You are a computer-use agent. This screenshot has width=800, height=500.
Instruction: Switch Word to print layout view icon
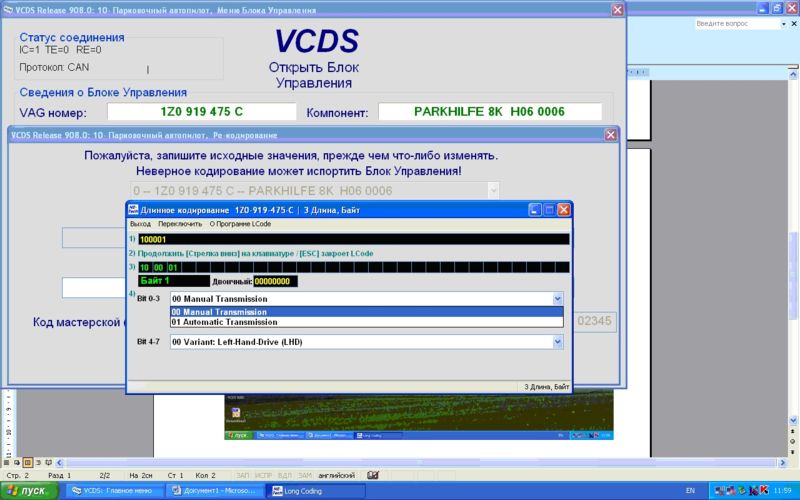click(x=28, y=463)
